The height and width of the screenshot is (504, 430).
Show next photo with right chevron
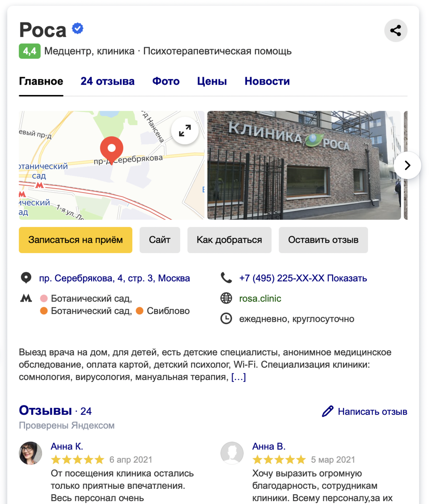point(407,165)
